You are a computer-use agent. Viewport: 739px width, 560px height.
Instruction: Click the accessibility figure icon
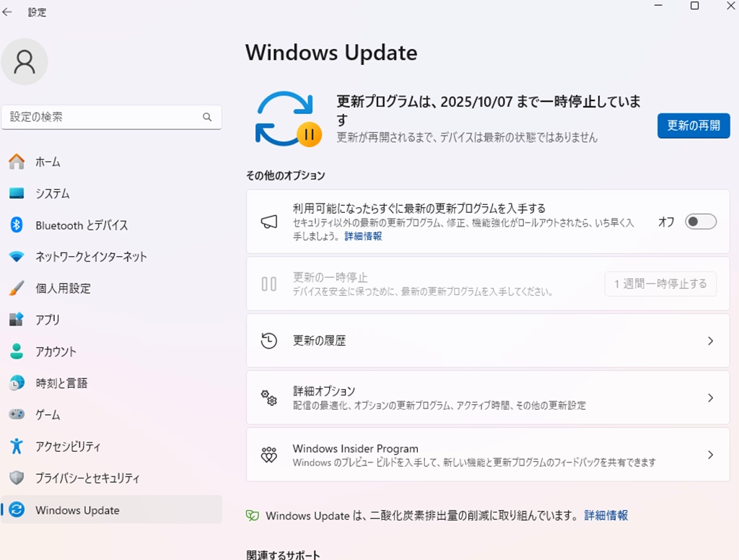point(17,447)
